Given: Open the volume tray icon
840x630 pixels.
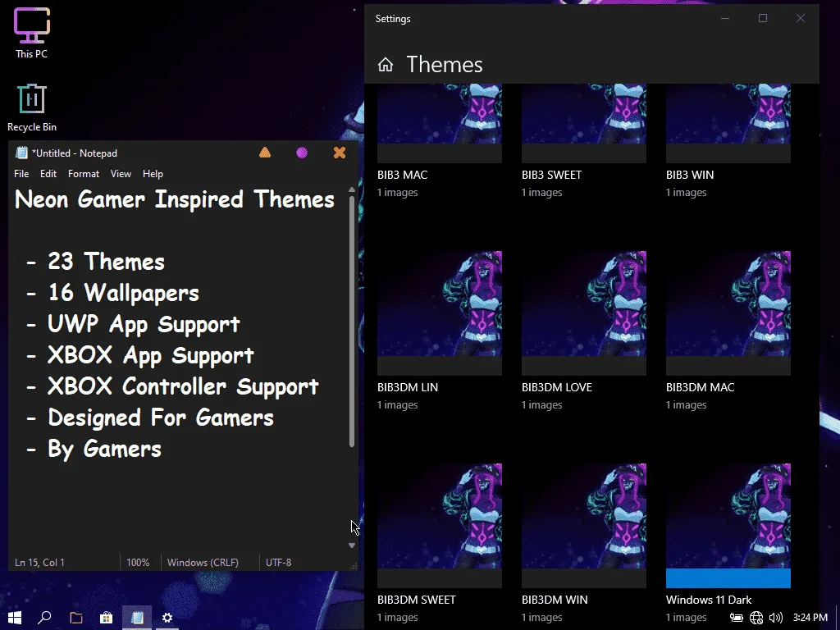Looking at the screenshot, I should [776, 618].
